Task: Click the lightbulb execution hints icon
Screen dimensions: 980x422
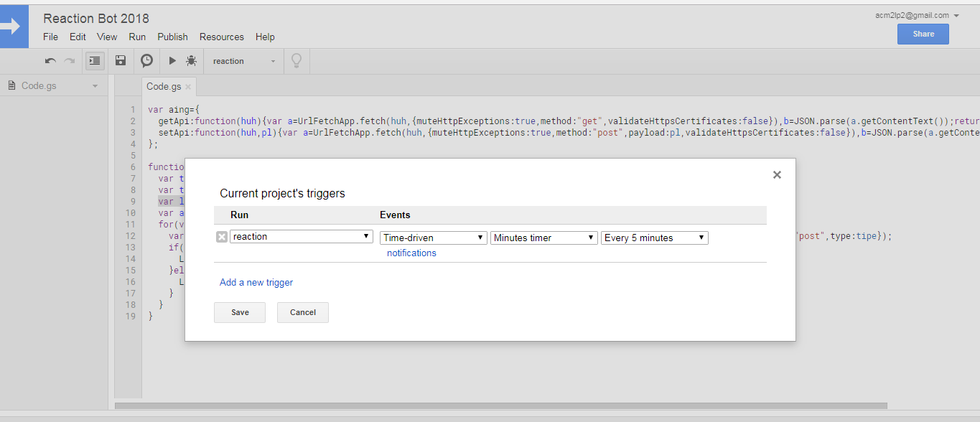Action: [296, 61]
